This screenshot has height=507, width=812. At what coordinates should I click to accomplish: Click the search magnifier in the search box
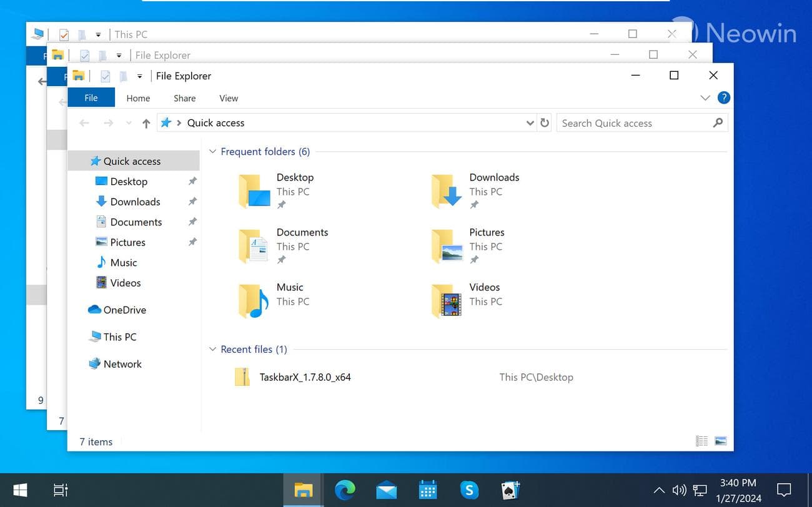(x=718, y=123)
